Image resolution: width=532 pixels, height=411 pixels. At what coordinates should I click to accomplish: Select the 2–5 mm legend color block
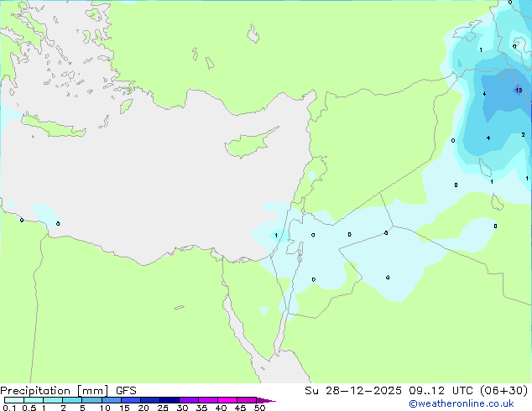pos(72,400)
